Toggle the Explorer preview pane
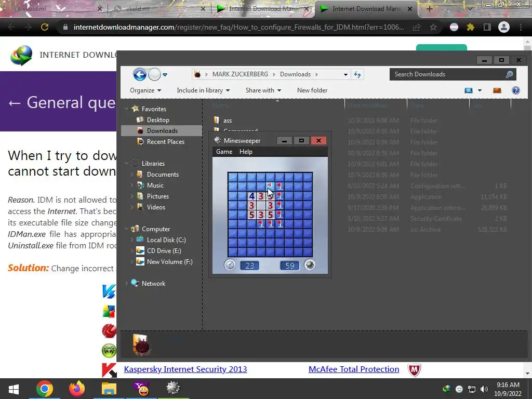532x399 pixels. pos(497,90)
